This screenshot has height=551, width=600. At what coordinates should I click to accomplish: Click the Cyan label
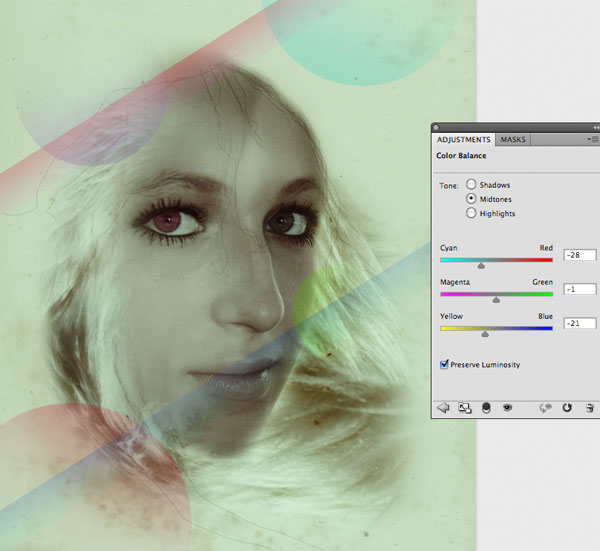tap(448, 248)
